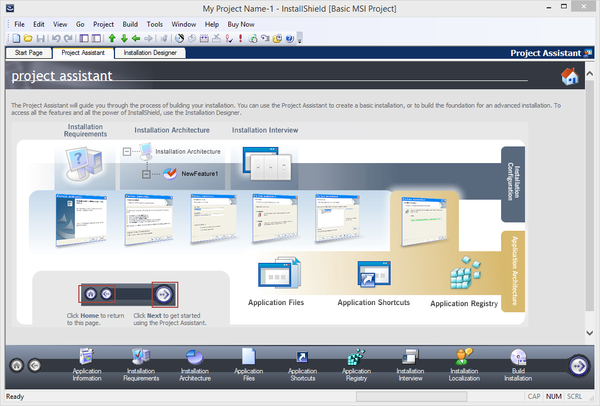Image resolution: width=600 pixels, height=406 pixels.
Task: Click the Application Shortcuts diagram icon
Action: coord(374,273)
